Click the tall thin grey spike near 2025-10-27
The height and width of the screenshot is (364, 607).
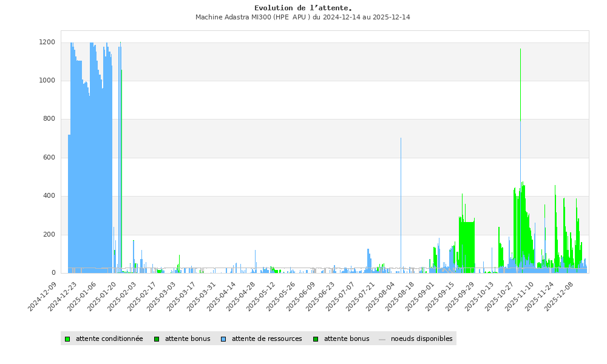click(520, 121)
